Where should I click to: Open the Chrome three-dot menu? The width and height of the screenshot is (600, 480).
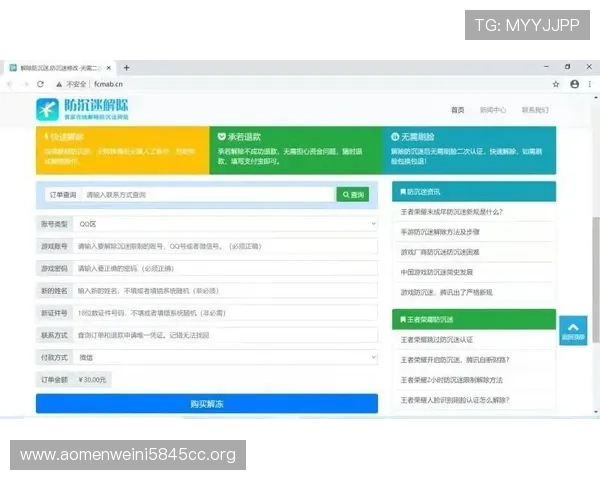(590, 84)
